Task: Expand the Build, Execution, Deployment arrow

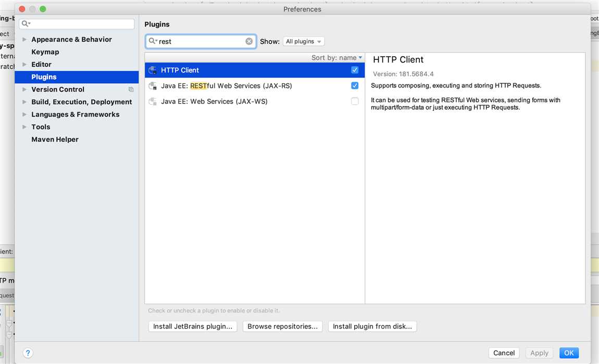Action: point(24,102)
